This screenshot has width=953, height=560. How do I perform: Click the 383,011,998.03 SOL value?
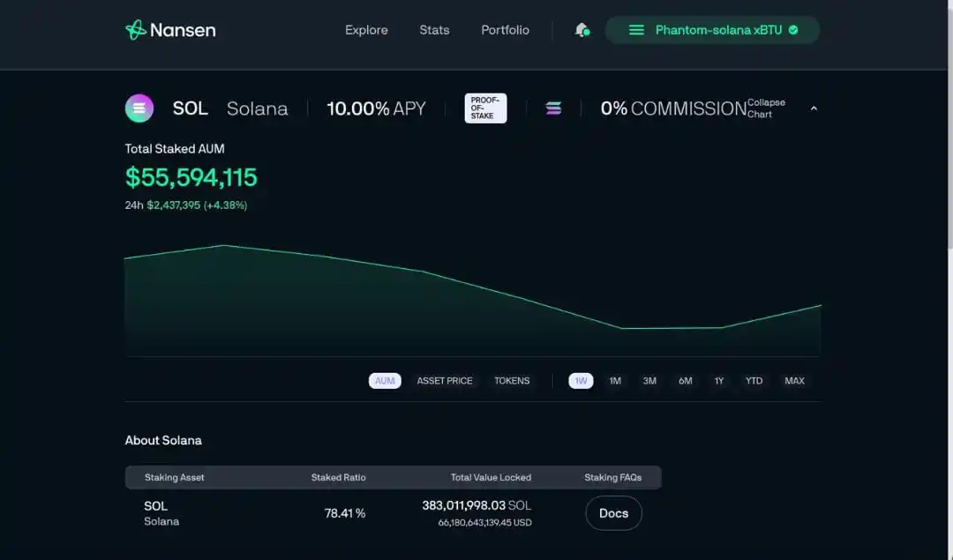click(476, 505)
